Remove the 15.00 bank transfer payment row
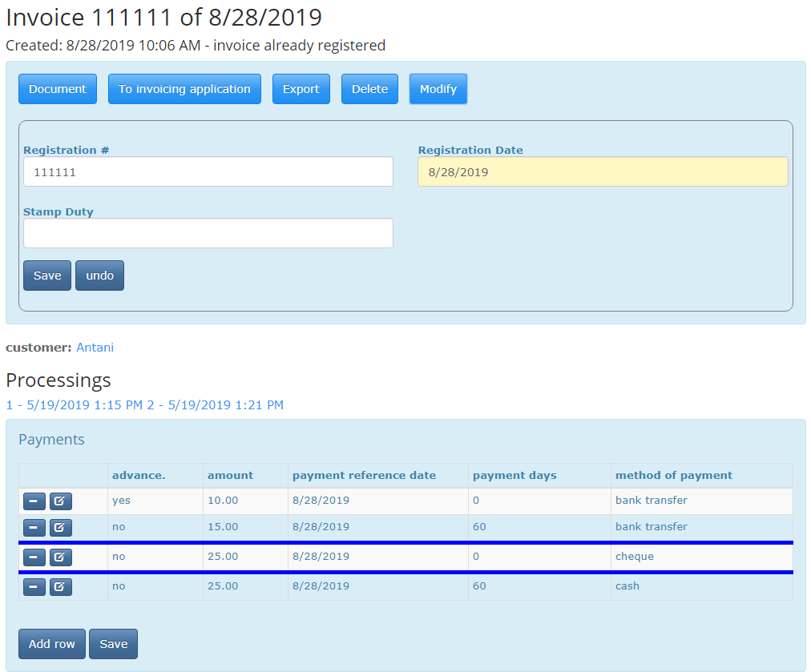 pyautogui.click(x=34, y=528)
